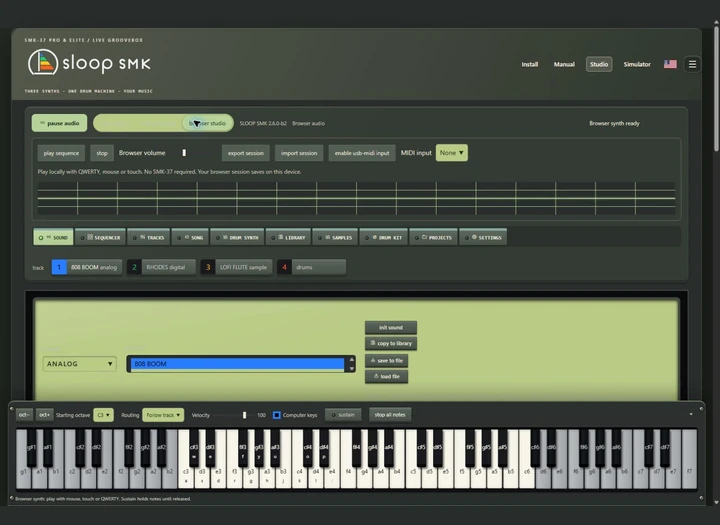
Task: Click the bottom-right corner handle of keyboard panel
Action: tap(701, 497)
